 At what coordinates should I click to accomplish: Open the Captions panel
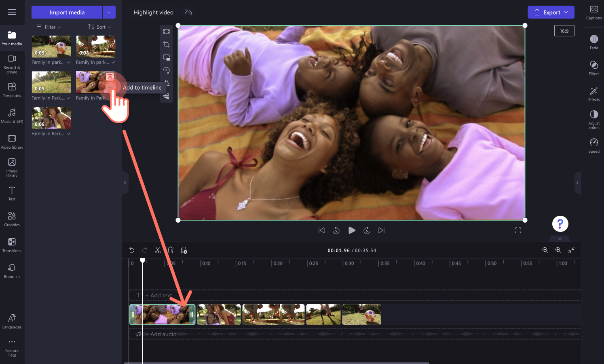click(593, 13)
